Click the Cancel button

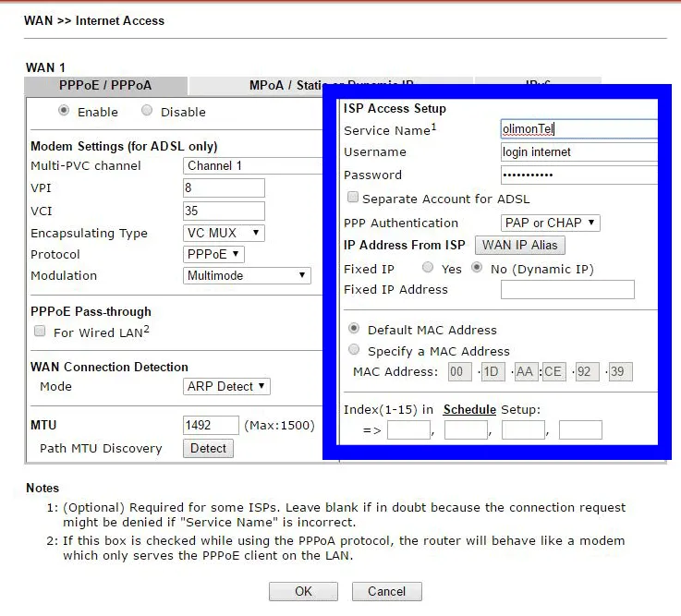(x=386, y=591)
